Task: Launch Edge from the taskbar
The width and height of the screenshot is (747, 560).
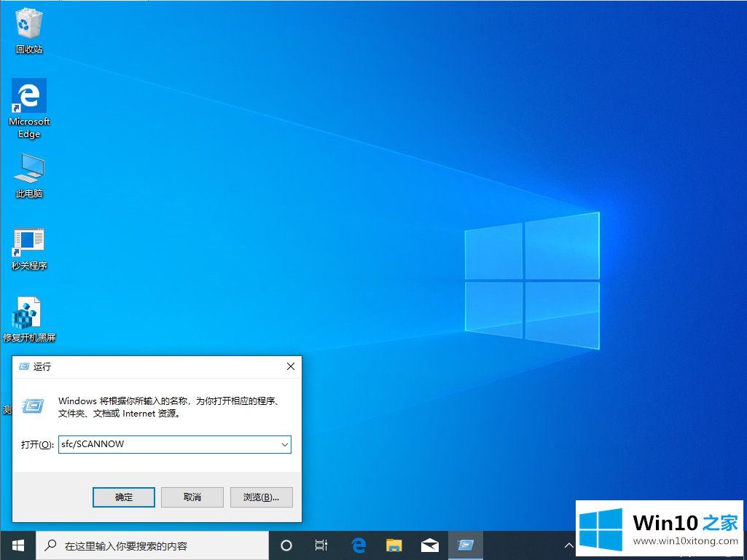Action: click(358, 545)
